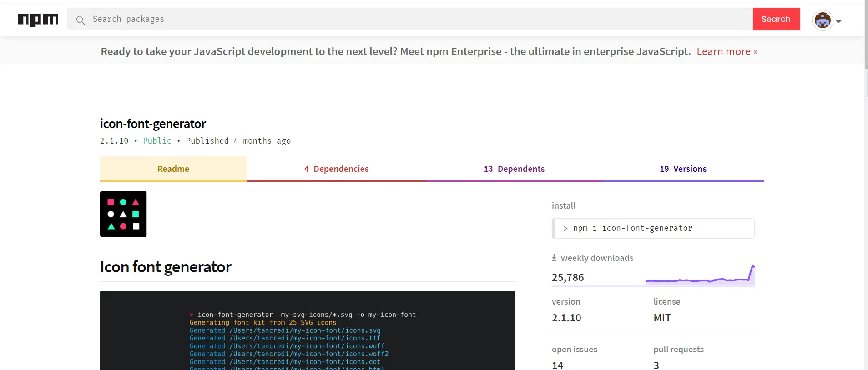The height and width of the screenshot is (370, 868).
Task: Click the weekly downloads arrow icon
Action: 554,258
